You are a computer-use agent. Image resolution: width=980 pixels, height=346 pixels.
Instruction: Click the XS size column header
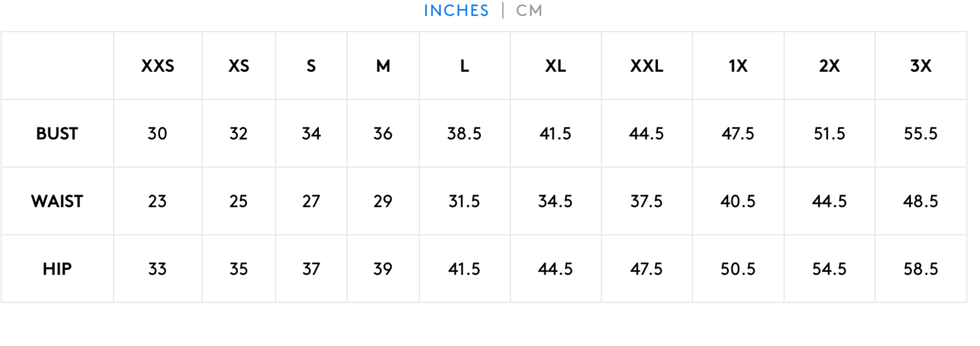click(x=238, y=66)
